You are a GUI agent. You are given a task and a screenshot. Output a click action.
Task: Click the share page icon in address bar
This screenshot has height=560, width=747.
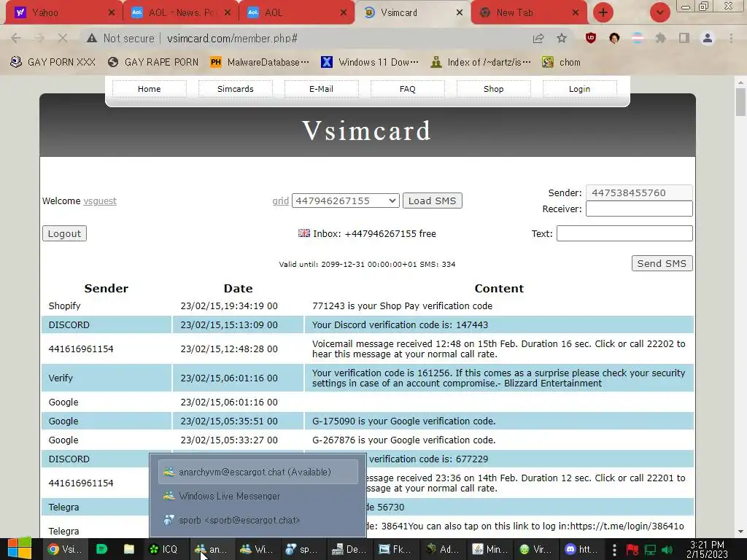[x=538, y=38]
